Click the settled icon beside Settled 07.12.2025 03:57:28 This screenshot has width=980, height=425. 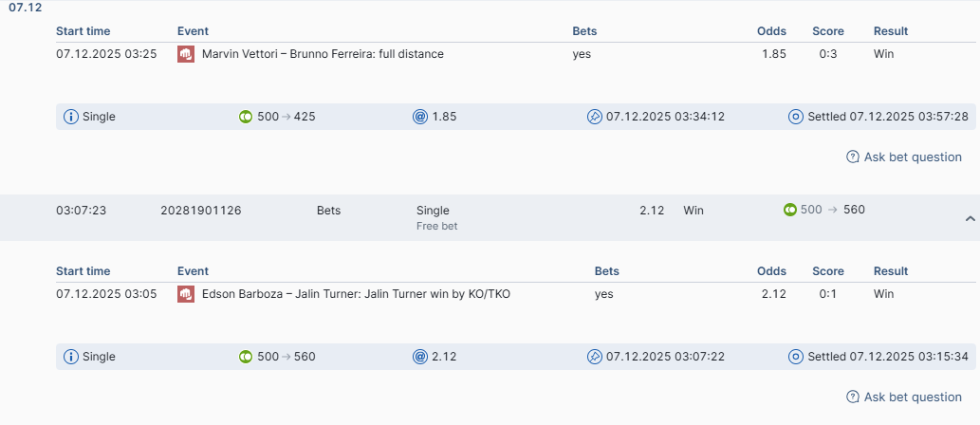click(796, 117)
